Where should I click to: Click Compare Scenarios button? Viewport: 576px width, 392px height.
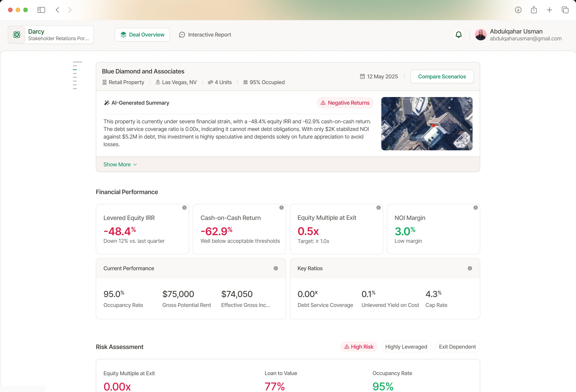click(x=442, y=77)
